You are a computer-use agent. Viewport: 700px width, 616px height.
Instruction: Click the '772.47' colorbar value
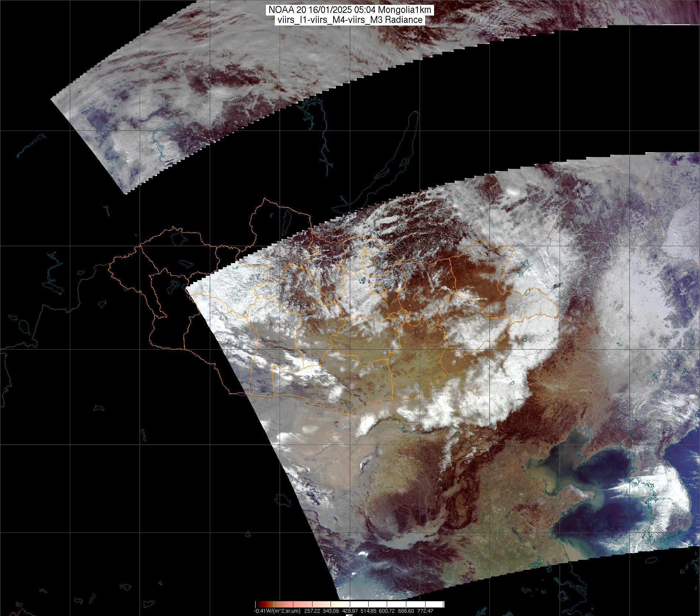click(425, 611)
